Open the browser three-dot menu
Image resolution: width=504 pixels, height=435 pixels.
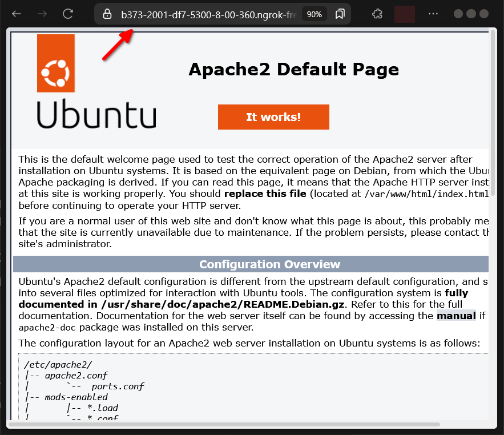[x=433, y=14]
